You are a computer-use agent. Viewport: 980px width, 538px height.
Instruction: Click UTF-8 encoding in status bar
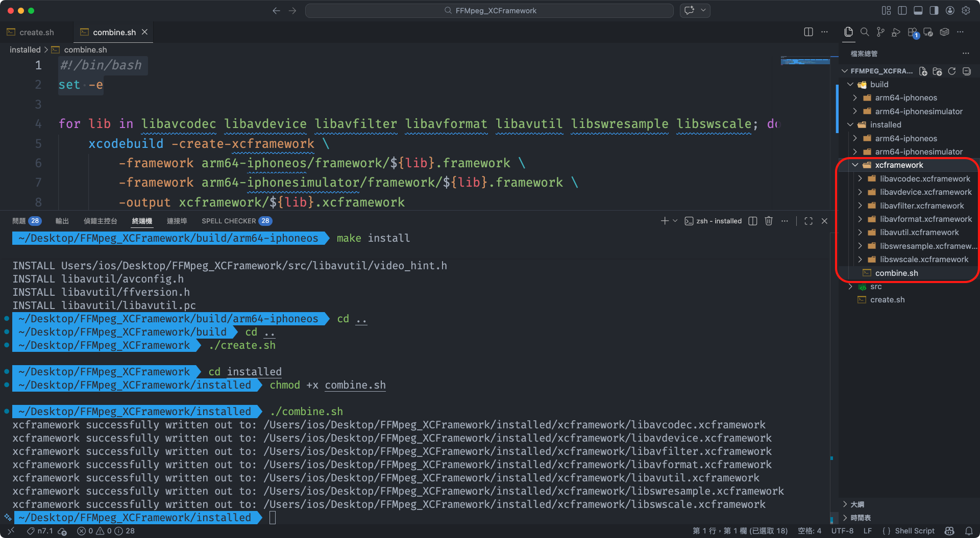click(x=842, y=531)
